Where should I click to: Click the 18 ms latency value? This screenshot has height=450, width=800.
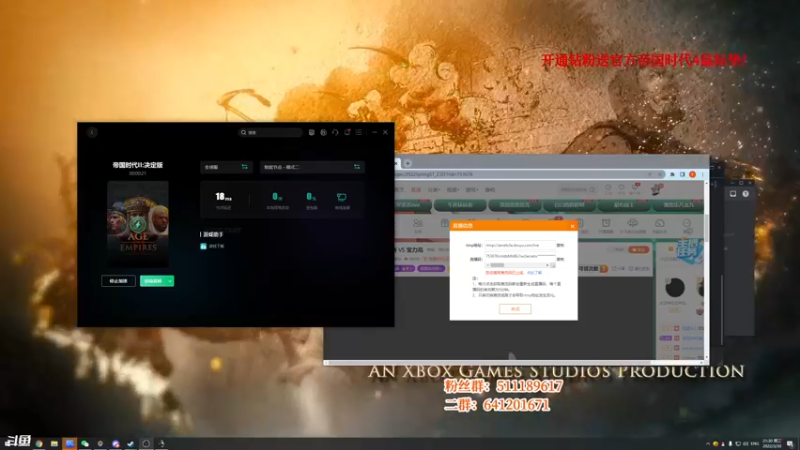[223, 196]
